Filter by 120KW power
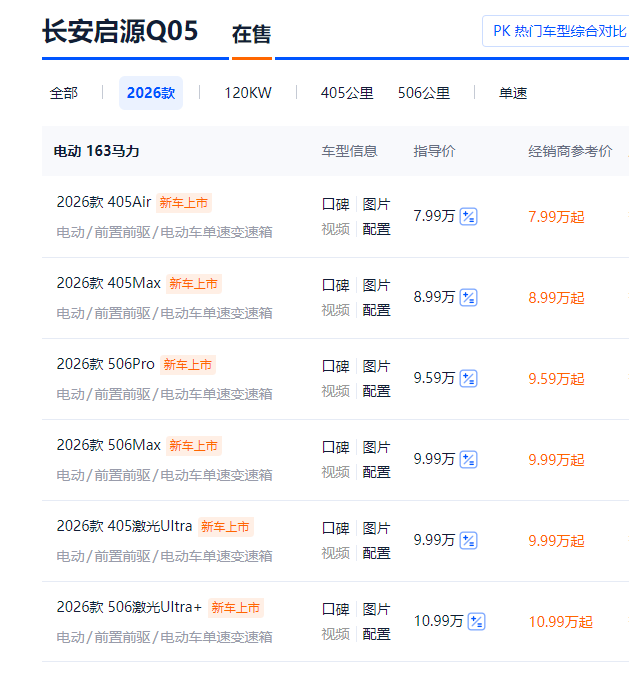Viewport: 629px width, 676px height. [247, 93]
